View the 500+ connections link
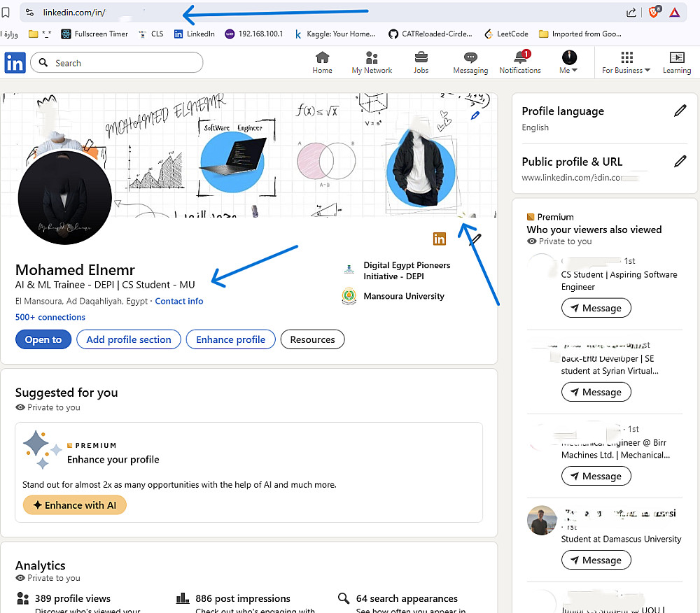The height and width of the screenshot is (613, 700). (50, 317)
